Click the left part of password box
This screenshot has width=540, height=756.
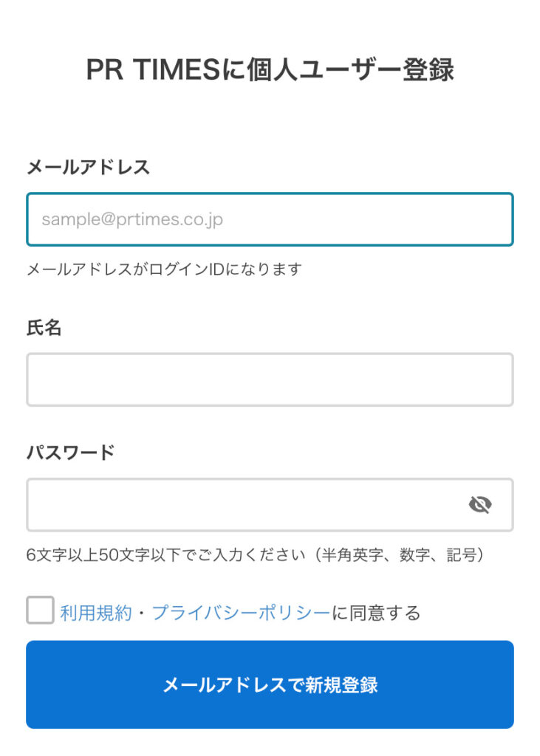(120, 505)
